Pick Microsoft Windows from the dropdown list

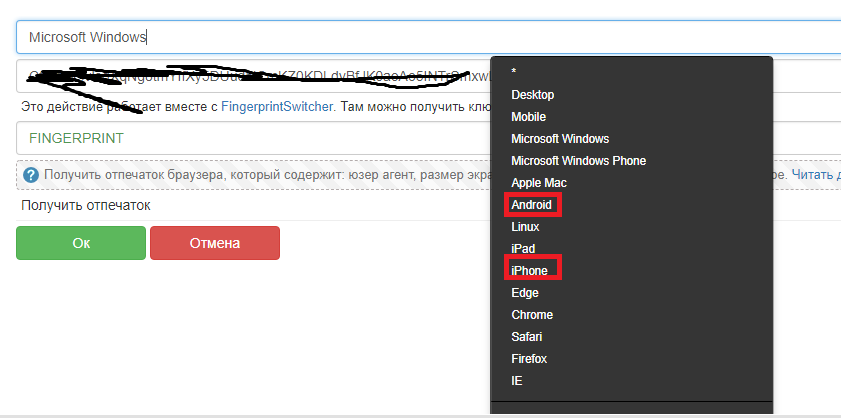560,138
